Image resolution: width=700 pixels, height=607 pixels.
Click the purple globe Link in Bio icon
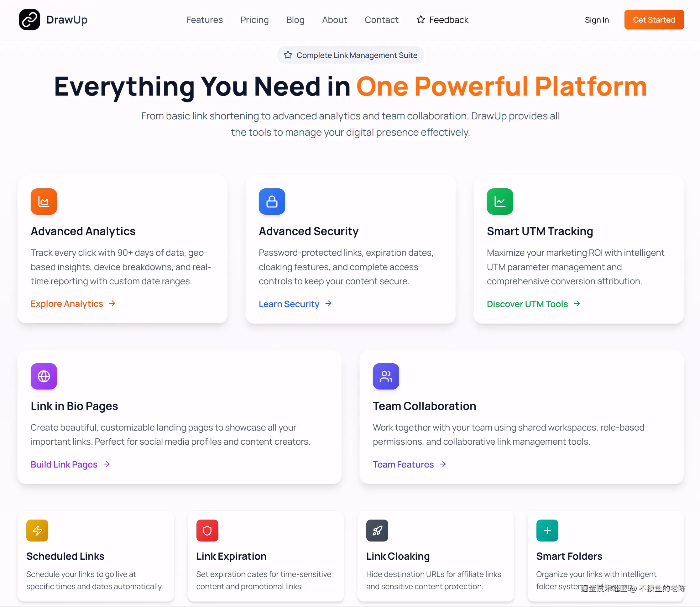click(44, 376)
